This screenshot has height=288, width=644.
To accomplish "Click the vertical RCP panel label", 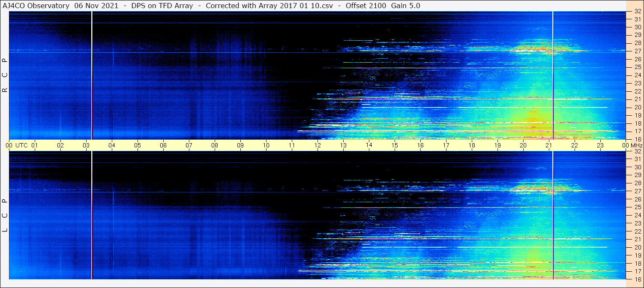I will (x=5, y=75).
